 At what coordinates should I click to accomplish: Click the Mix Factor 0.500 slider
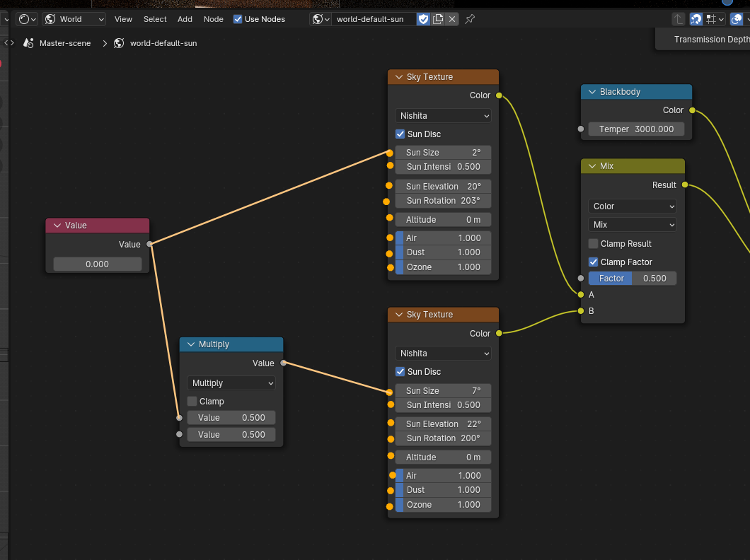click(633, 279)
